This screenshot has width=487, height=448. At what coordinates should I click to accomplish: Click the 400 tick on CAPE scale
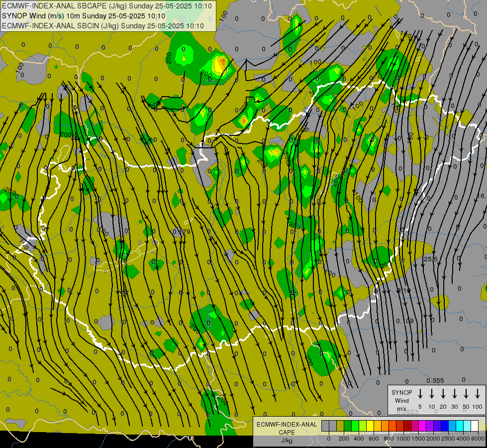(x=359, y=439)
